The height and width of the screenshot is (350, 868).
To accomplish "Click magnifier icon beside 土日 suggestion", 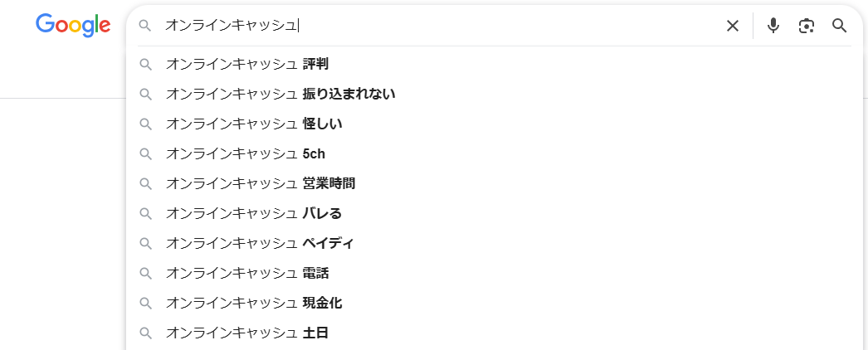I will 145,333.
